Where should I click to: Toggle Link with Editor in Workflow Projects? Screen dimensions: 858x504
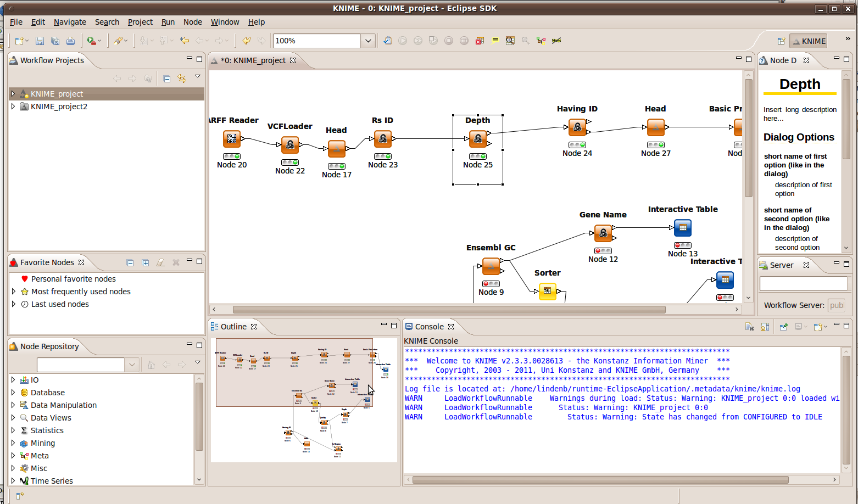pyautogui.click(x=182, y=79)
